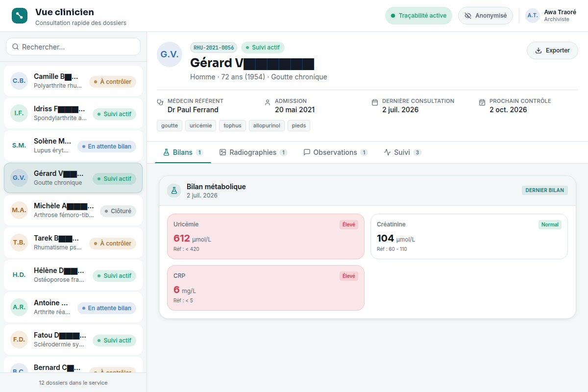Switch to the Bilans tab
Viewport: 588px width, 392px height.
pos(183,152)
